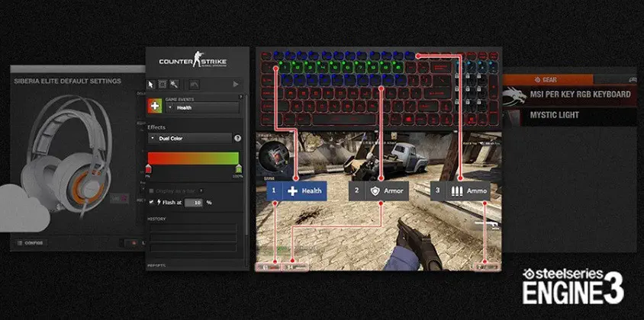Expand the Dual Color effects dropdown
The height and width of the screenshot is (320, 644).
pyautogui.click(x=189, y=139)
